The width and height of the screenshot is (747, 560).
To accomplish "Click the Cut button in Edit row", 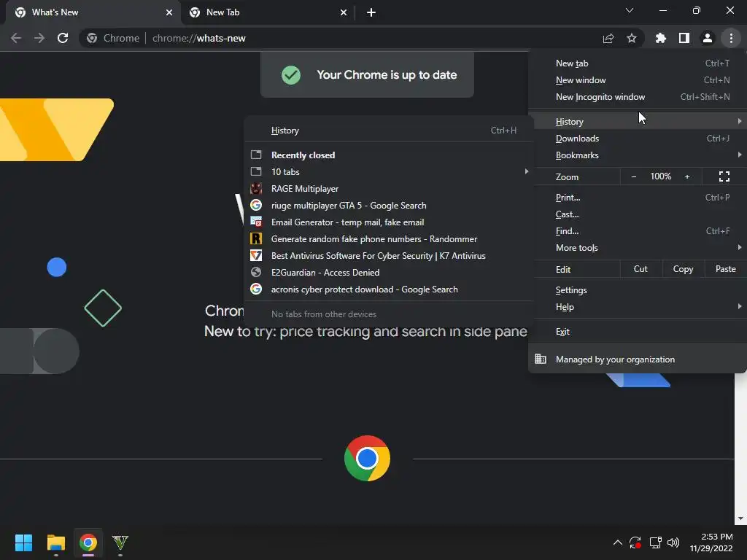I will click(640, 269).
